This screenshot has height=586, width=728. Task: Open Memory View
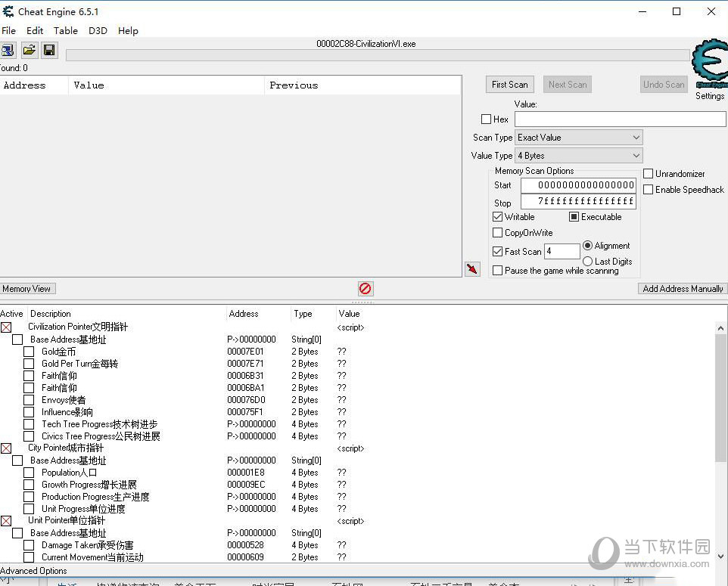tap(27, 289)
